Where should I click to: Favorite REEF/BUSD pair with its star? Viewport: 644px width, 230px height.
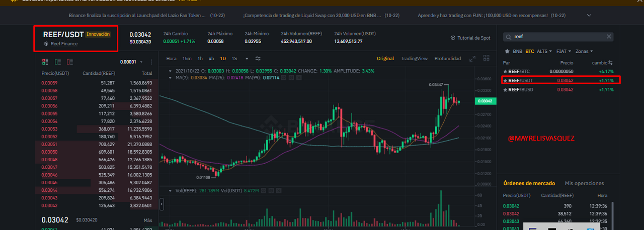point(505,89)
